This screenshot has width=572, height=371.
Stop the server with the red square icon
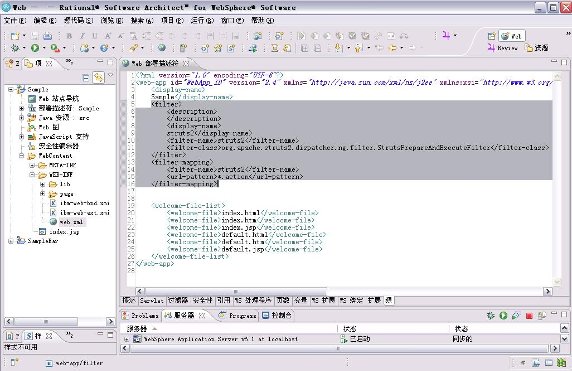[x=529, y=316]
